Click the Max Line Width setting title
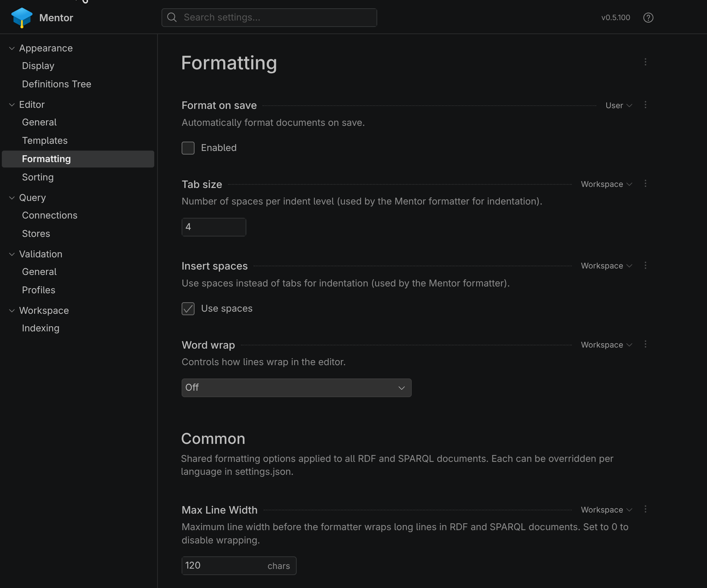Viewport: 707px width, 588px height. (x=219, y=510)
